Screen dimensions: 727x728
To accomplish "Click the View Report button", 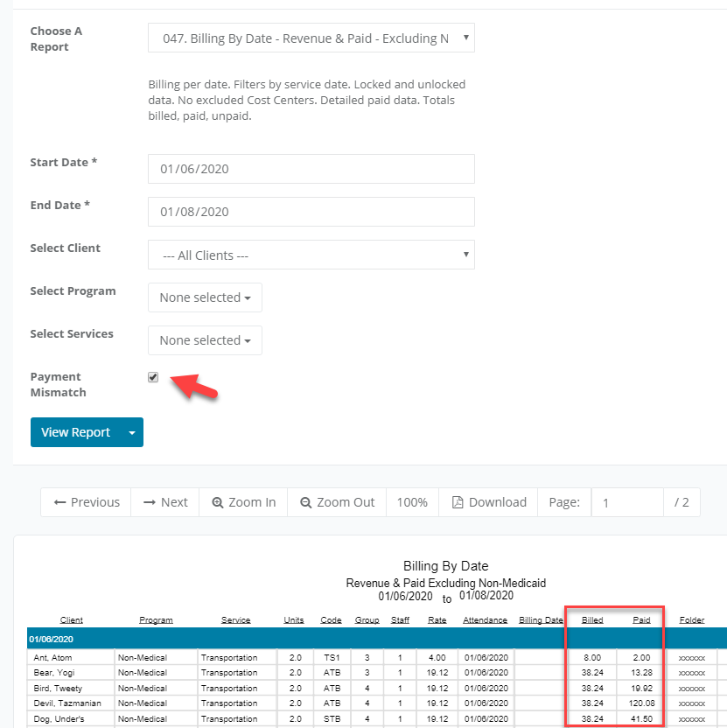I will coord(76,432).
